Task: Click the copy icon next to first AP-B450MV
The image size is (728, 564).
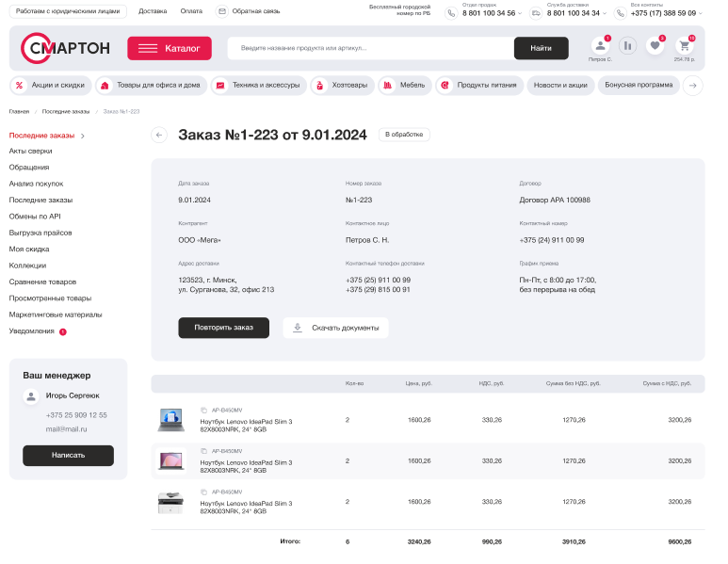Action: (x=203, y=411)
